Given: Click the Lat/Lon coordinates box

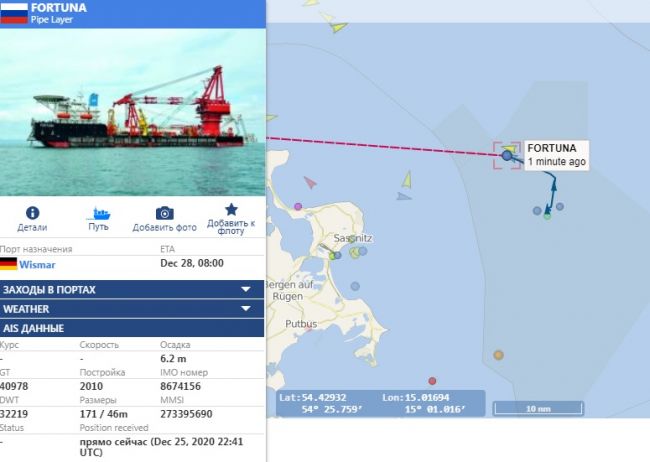Looking at the screenshot, I should [x=381, y=403].
